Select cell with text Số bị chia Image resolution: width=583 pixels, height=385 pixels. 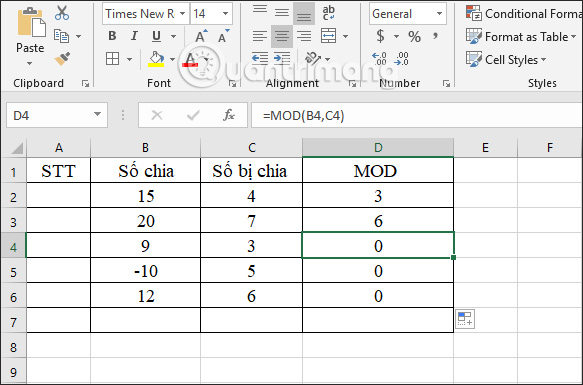coord(251,171)
